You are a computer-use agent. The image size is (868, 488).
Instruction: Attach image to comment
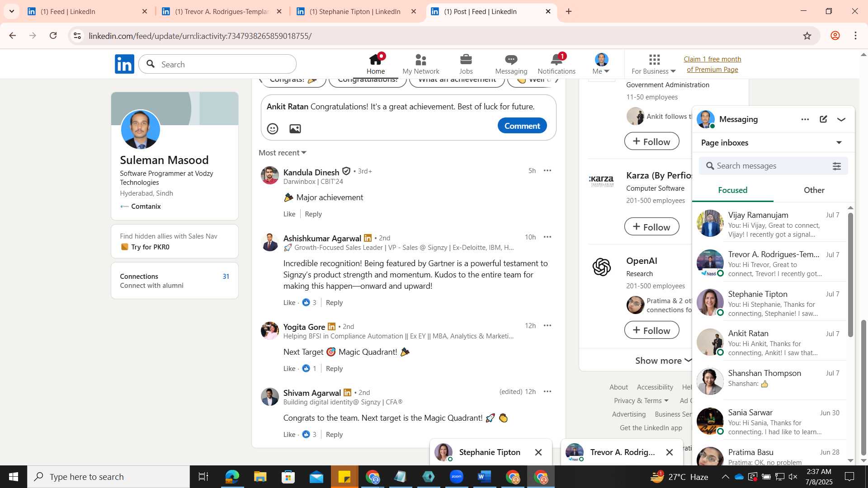coord(295,129)
